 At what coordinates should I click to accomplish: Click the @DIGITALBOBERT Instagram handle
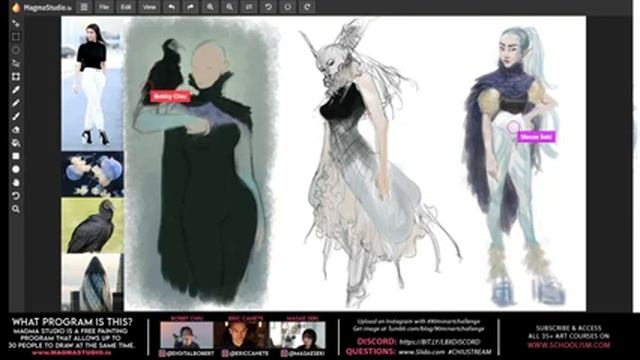point(187,353)
